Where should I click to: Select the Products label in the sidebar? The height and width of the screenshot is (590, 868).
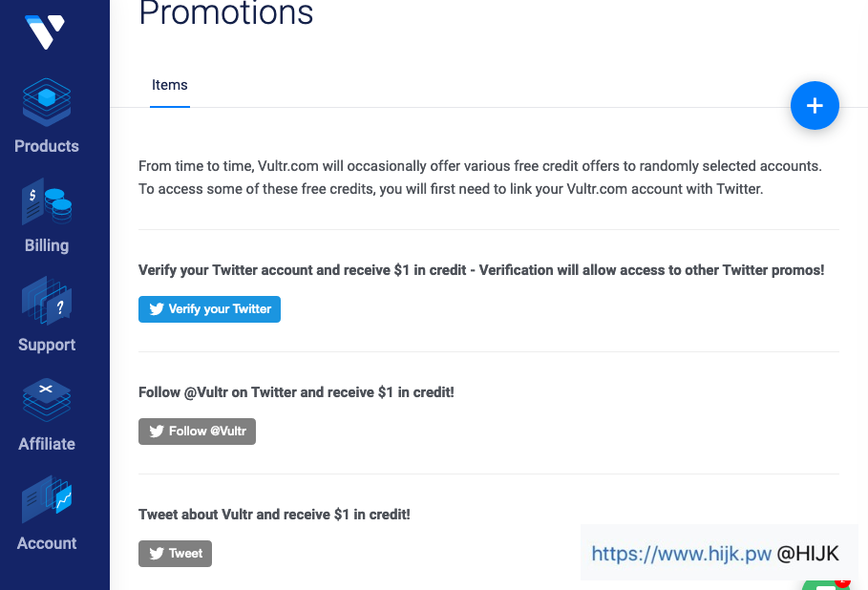point(47,146)
